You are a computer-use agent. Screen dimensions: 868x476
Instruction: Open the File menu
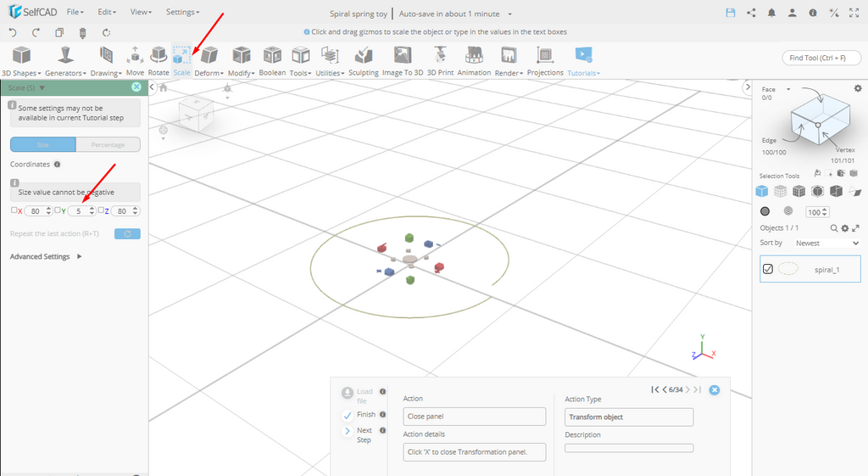click(x=75, y=12)
